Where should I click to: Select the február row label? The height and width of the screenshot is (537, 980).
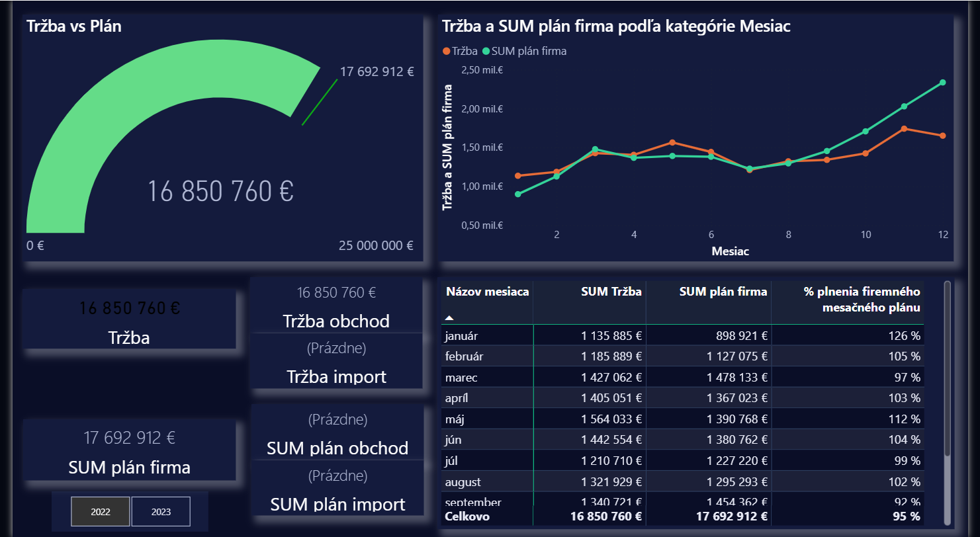click(x=464, y=356)
